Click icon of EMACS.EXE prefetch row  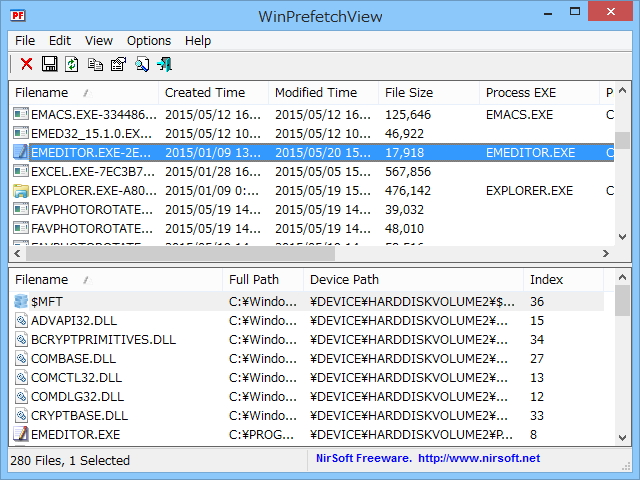(21, 114)
